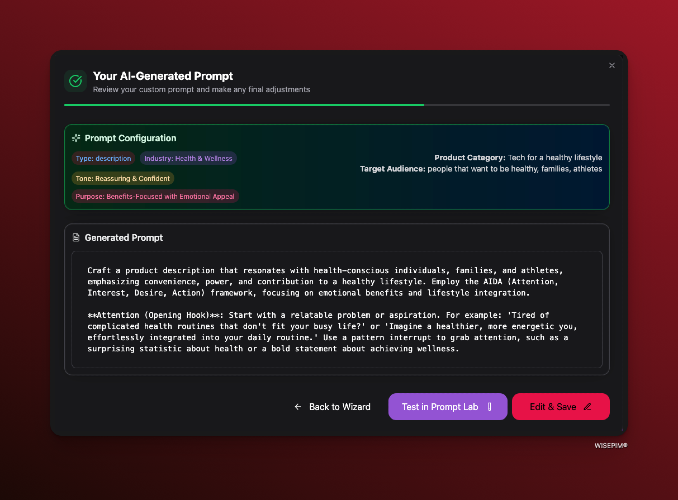Click the 'Your AI-Generated Prompt' title

pos(163,76)
